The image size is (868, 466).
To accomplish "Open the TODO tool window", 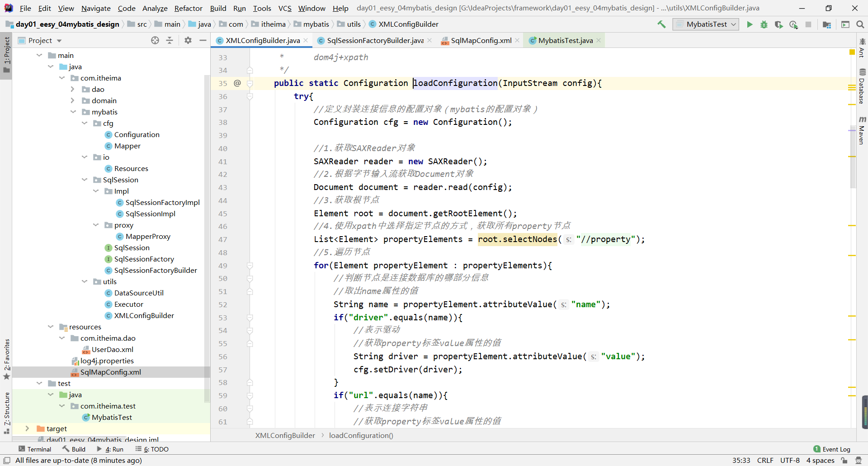I will [152, 449].
